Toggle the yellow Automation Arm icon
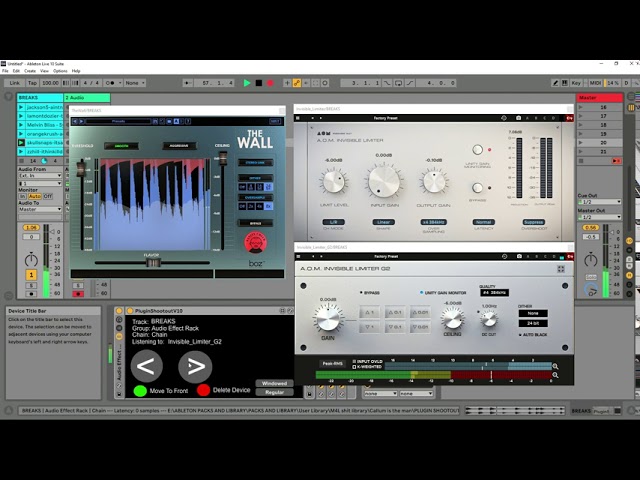 click(x=297, y=83)
